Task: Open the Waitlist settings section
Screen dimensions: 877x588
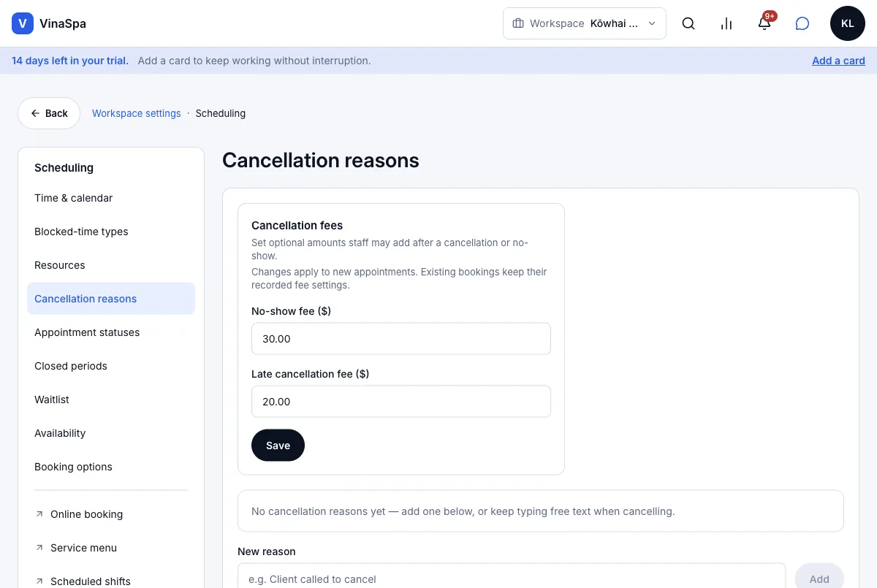Action: 111,400
